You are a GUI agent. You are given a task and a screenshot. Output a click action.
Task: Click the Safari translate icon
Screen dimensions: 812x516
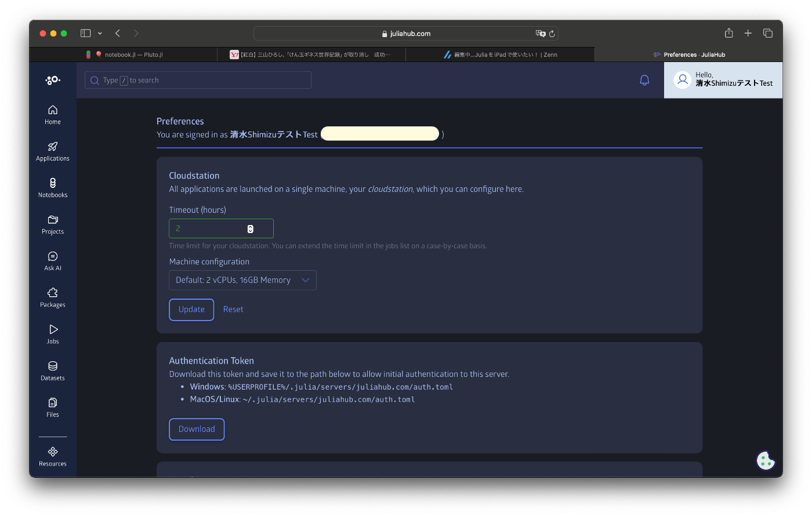[541, 34]
